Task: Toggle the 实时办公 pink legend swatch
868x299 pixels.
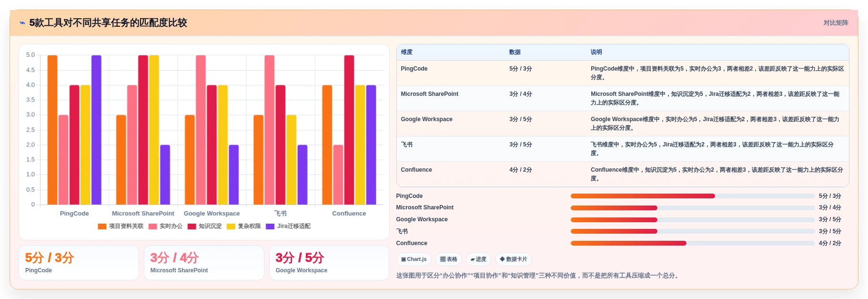Action: 153,227
